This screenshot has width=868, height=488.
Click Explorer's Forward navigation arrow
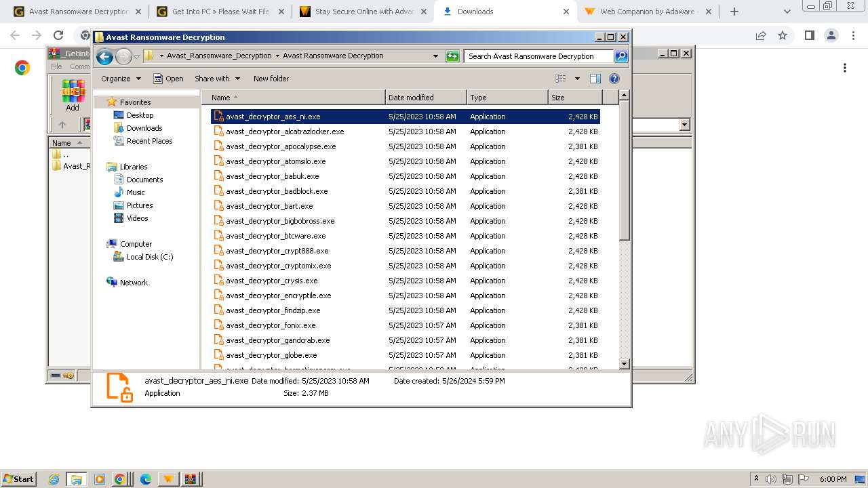click(123, 57)
